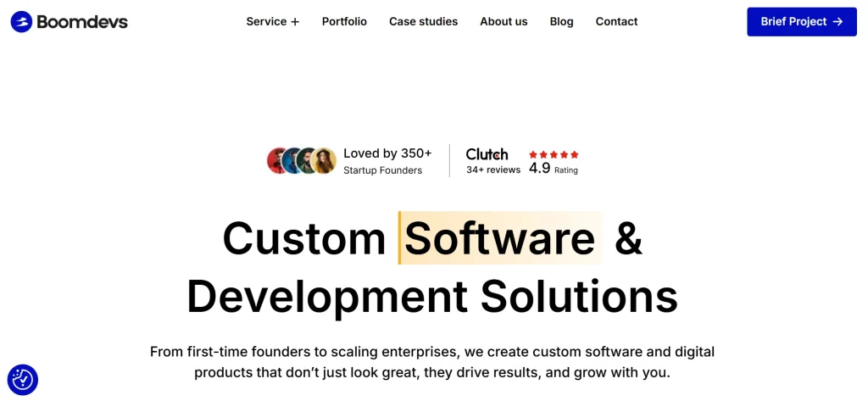Open the Service menu item

[x=266, y=21]
